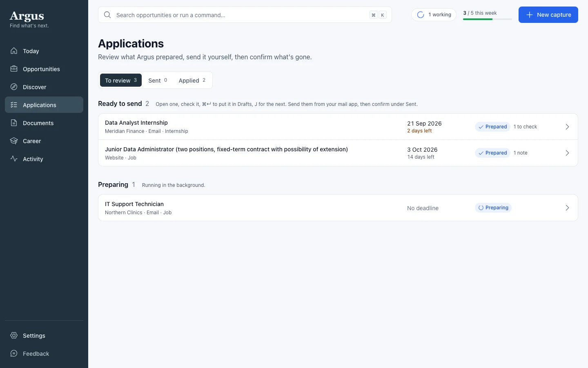
Task: Expand the Data Analyst Internship row chevron
Action: 567,127
